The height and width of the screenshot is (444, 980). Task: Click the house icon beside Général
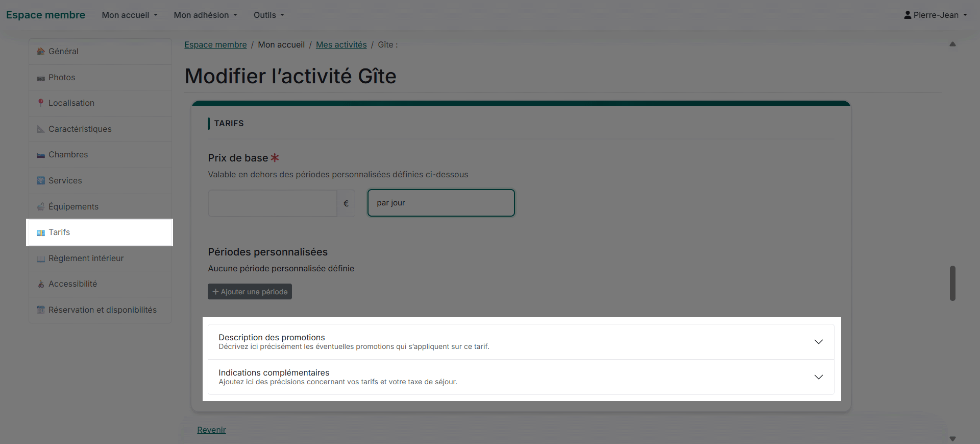[41, 52]
